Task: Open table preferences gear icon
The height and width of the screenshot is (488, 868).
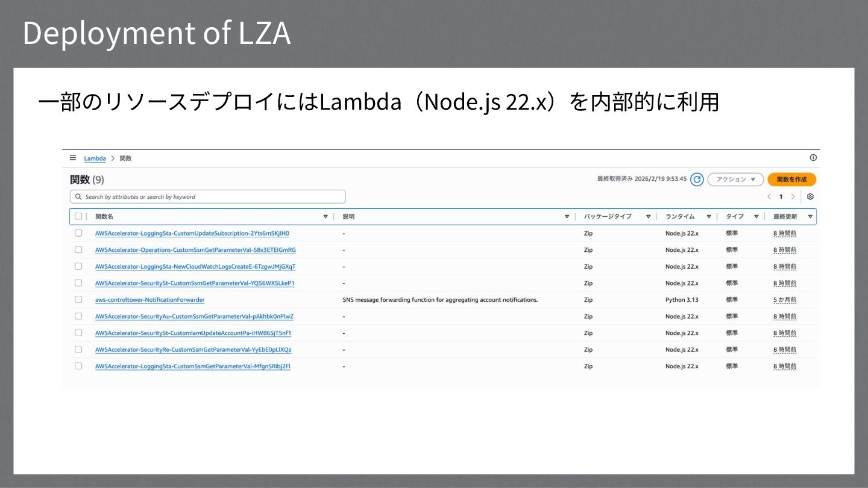Action: tap(810, 197)
